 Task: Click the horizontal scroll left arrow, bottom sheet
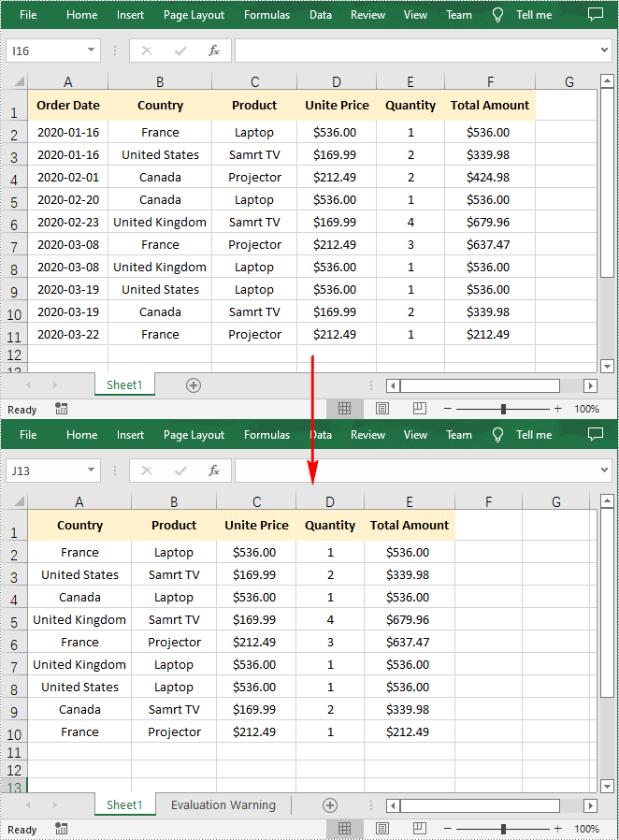(393, 805)
